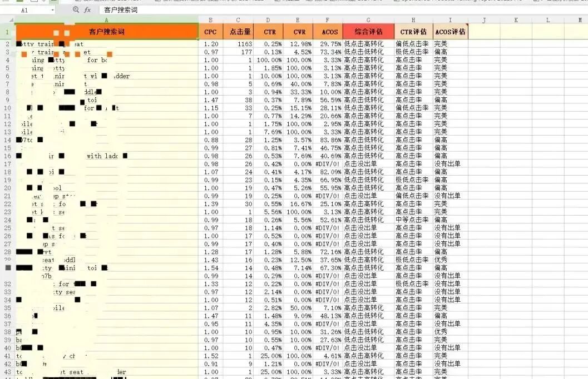This screenshot has height=379, width=588.
Task: Select the CPC cell showing 0.88
Action: tap(210, 140)
